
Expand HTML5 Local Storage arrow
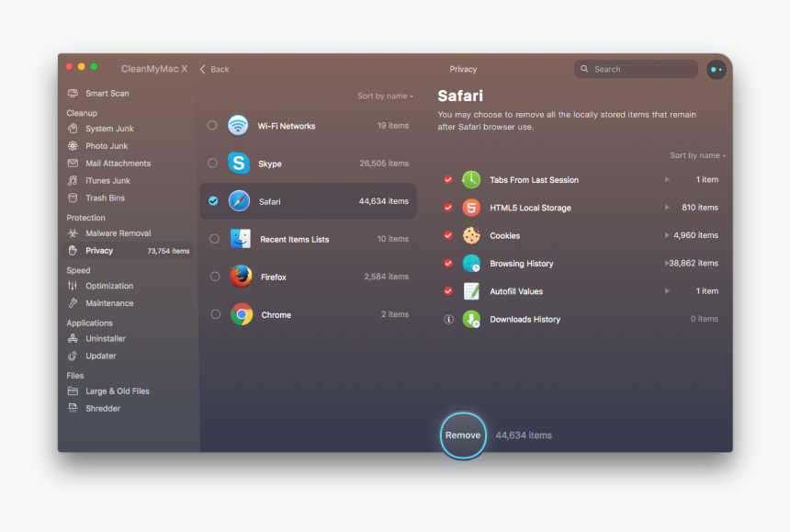pyautogui.click(x=667, y=207)
